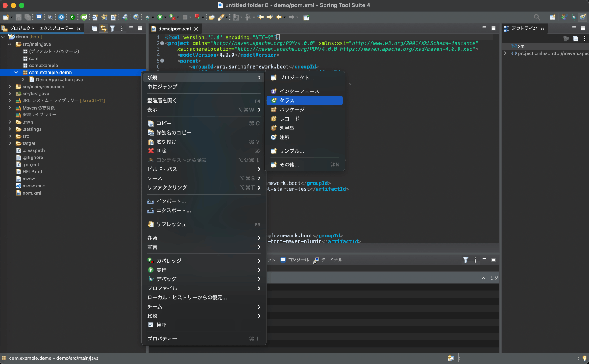Screen dimensions: 589x364
Task: Click リフレッシュ in the context menu
Action: 204,224
